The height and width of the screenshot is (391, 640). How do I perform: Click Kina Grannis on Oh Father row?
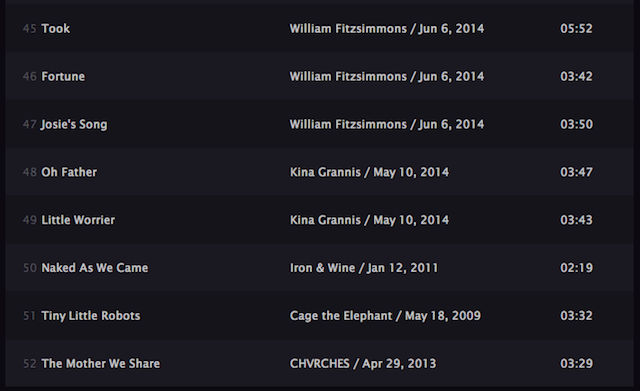click(325, 172)
